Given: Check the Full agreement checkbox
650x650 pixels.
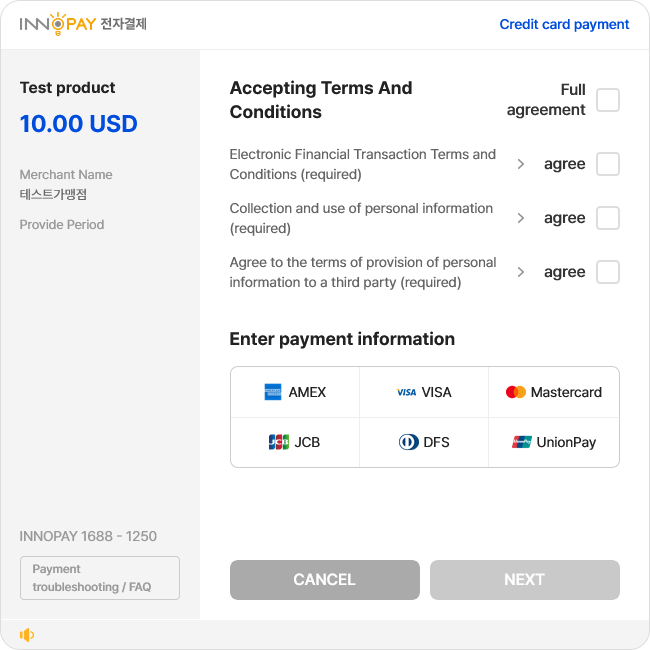Looking at the screenshot, I should (x=608, y=100).
